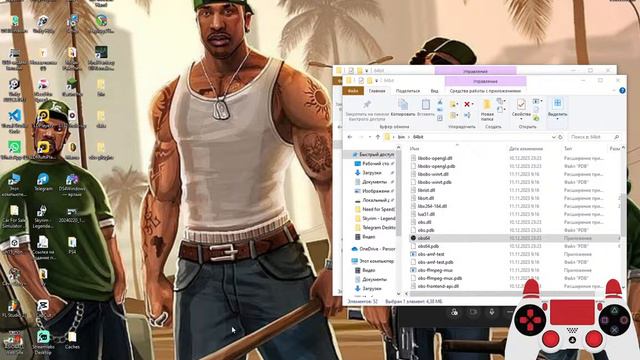The image size is (640, 360).
Task: Open the DS4Windows desktop shortcut
Action: [72, 184]
